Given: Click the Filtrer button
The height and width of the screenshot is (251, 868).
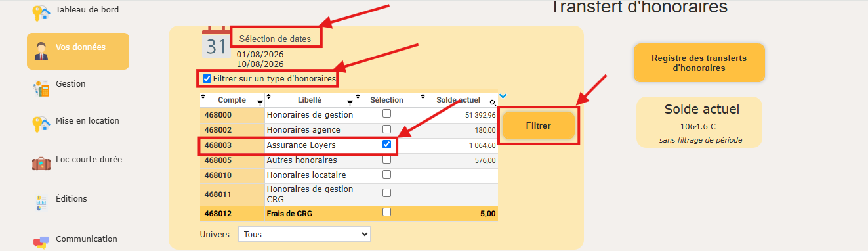Looking at the screenshot, I should (539, 126).
